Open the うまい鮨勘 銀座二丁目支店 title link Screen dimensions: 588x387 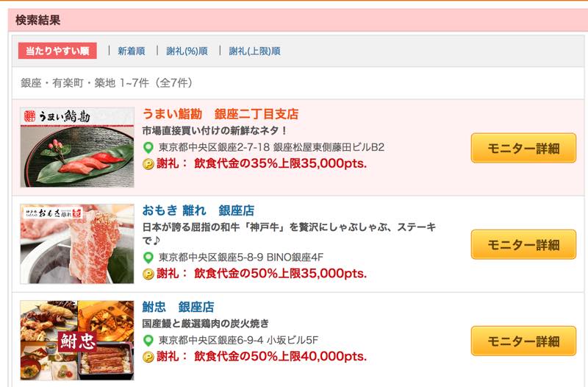click(220, 114)
